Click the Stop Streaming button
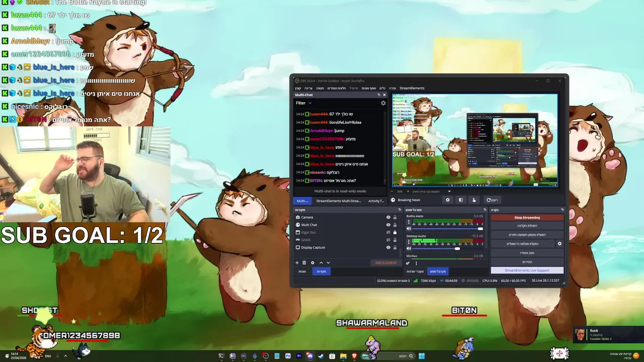The height and width of the screenshot is (362, 644). click(527, 218)
